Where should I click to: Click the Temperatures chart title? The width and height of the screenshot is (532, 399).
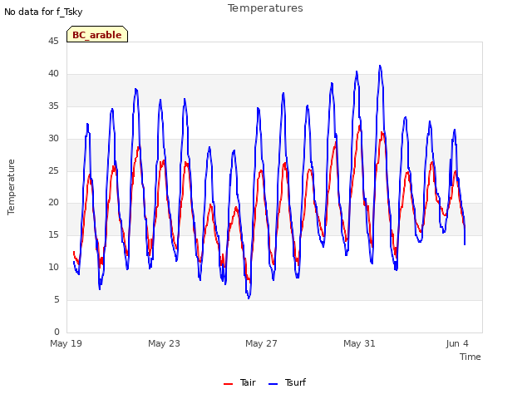(x=265, y=8)
